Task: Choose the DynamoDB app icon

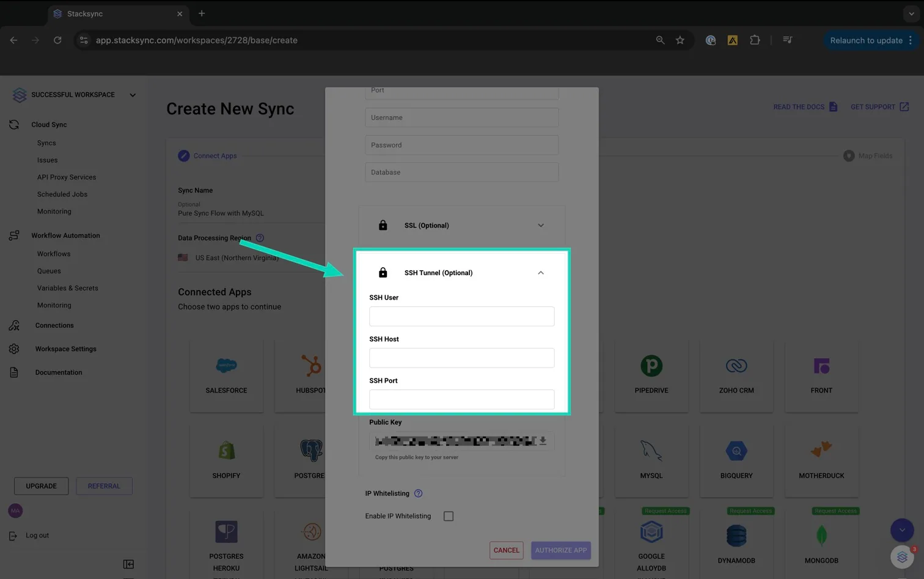Action: (736, 536)
